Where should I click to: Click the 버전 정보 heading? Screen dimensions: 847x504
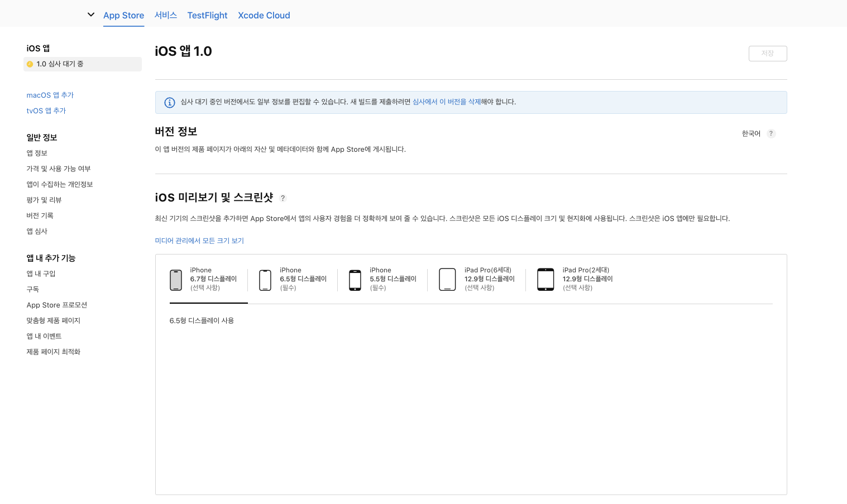click(176, 132)
